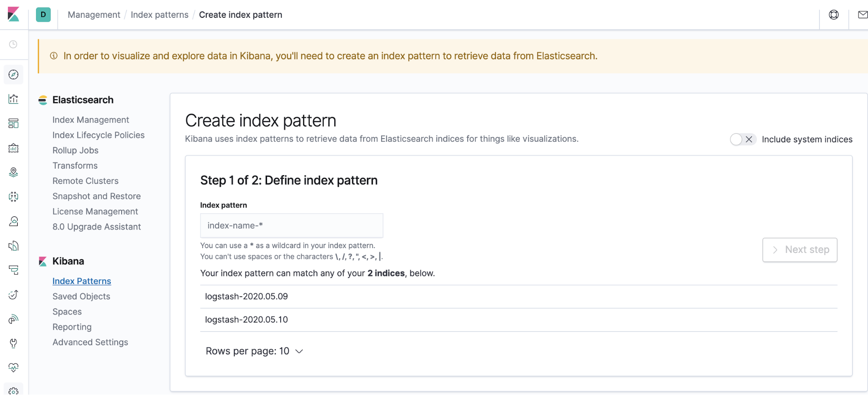Click the Next step button
Image resolution: width=868 pixels, height=395 pixels.
click(800, 250)
